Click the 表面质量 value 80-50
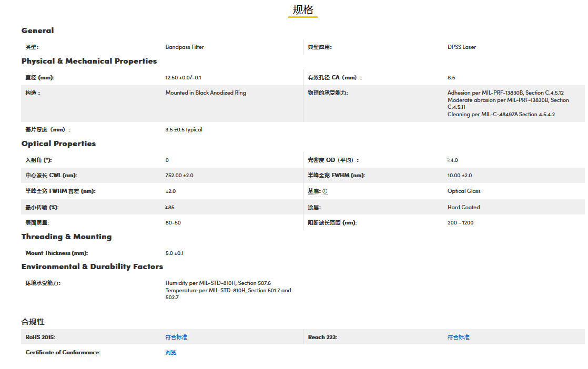 click(173, 223)
